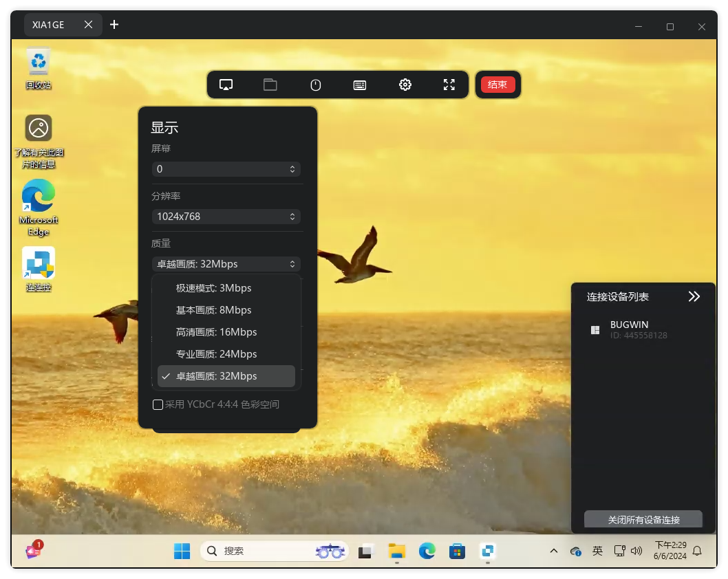Open the file transfer folder icon
Screen dimensions: 728x579
270,85
